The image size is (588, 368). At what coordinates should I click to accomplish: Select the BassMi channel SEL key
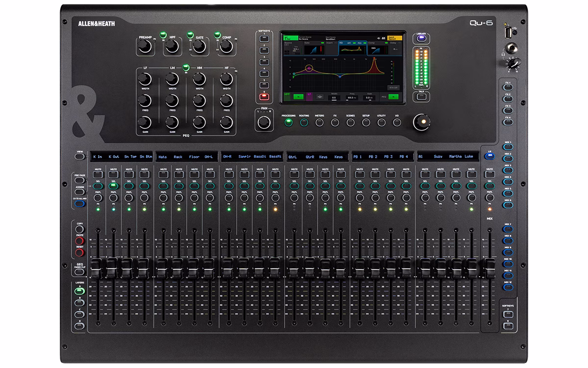pyautogui.click(x=275, y=186)
